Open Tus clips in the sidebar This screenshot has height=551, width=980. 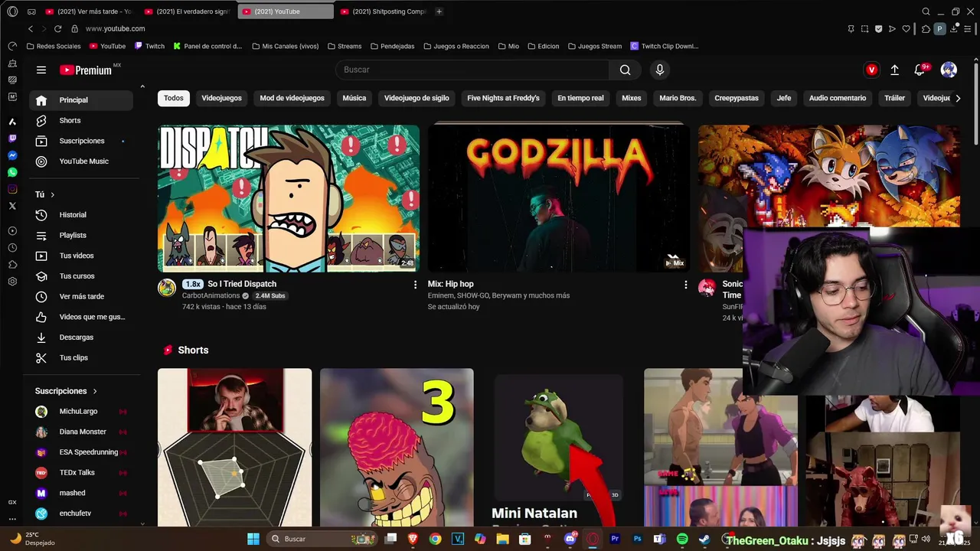click(82, 357)
